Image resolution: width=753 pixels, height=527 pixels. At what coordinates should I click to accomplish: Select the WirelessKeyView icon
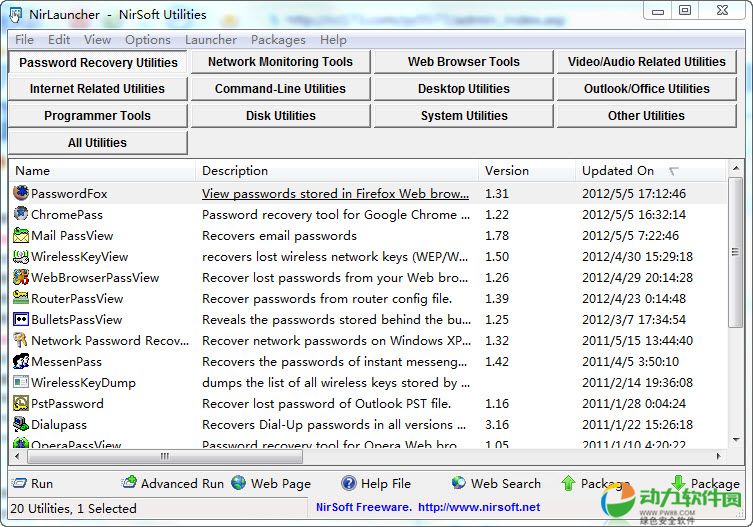21,257
